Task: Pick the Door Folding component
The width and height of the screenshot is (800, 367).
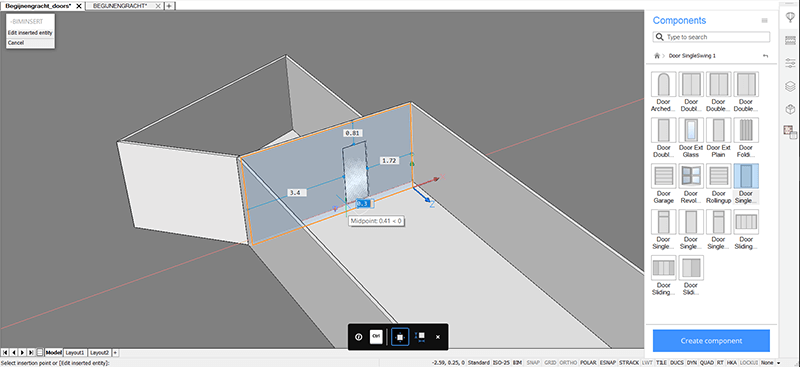Action: point(746,130)
